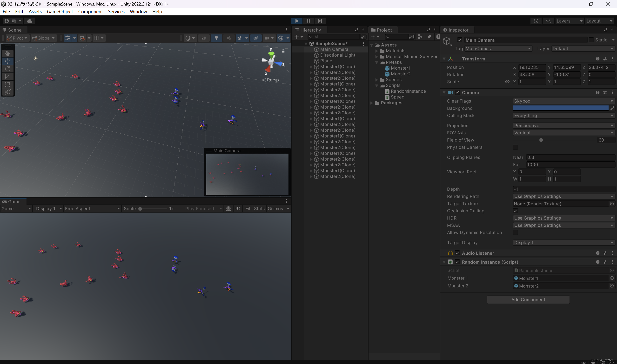
Task: Select the Rotate tool in scene toolbar
Action: (x=7, y=68)
